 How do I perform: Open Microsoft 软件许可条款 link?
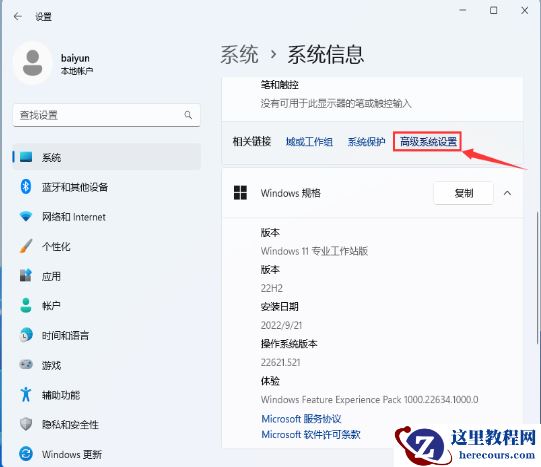(x=311, y=434)
